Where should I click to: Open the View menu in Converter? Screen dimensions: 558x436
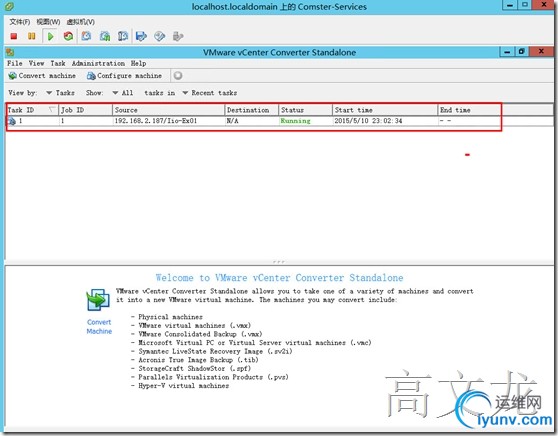[36, 63]
